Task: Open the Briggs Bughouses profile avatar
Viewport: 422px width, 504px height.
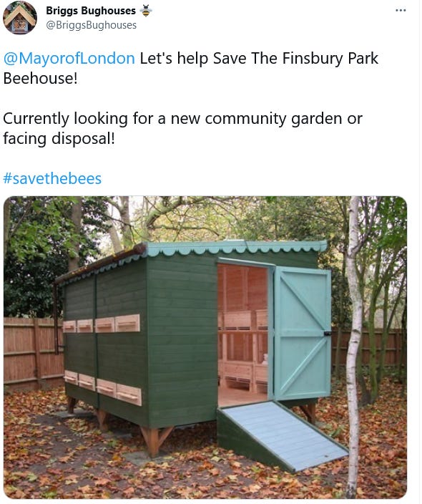Action: [20, 18]
